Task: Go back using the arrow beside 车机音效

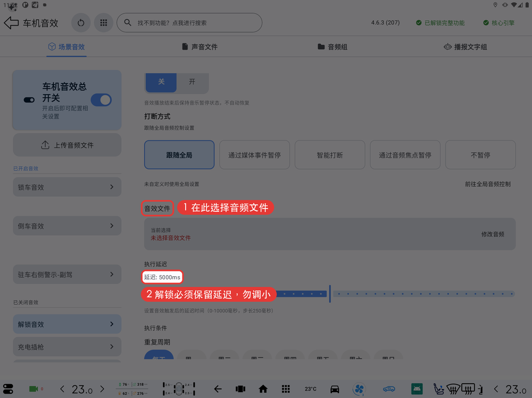Action: (11, 23)
